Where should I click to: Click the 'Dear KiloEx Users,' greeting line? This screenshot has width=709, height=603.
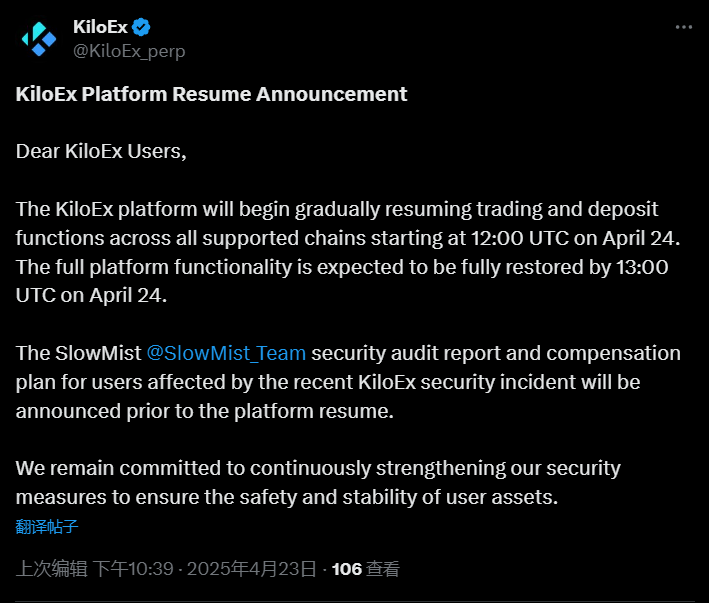pos(102,152)
